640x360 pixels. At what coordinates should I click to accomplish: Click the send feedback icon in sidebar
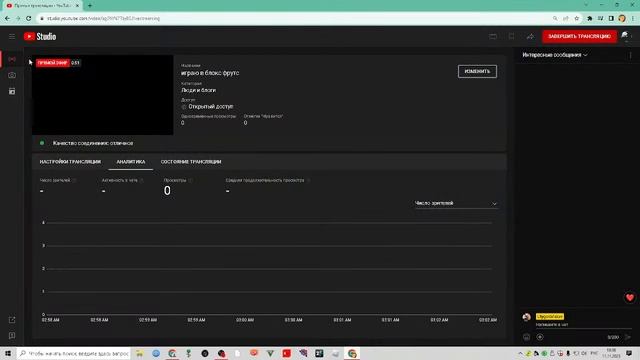tap(12, 336)
